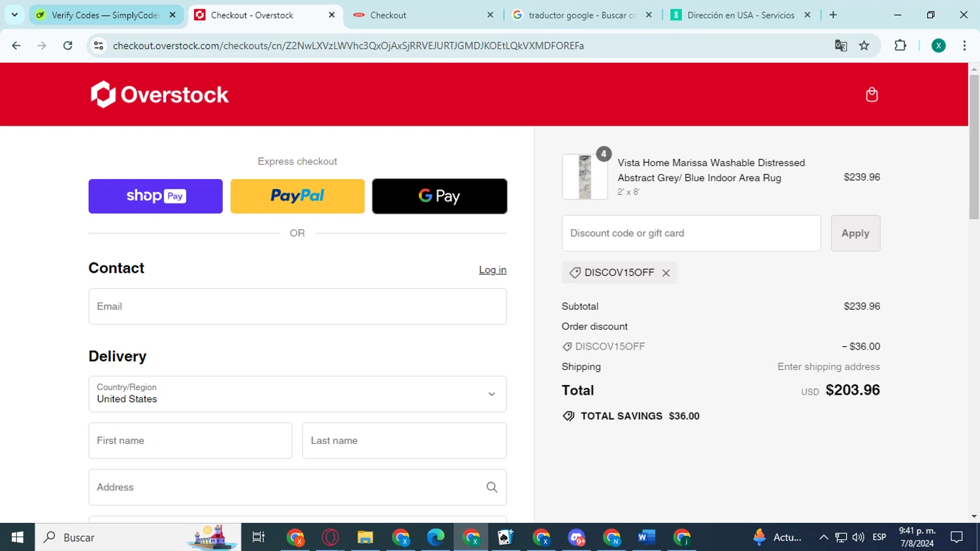
Task: Open Solitaire app from the taskbar
Action: click(x=506, y=537)
